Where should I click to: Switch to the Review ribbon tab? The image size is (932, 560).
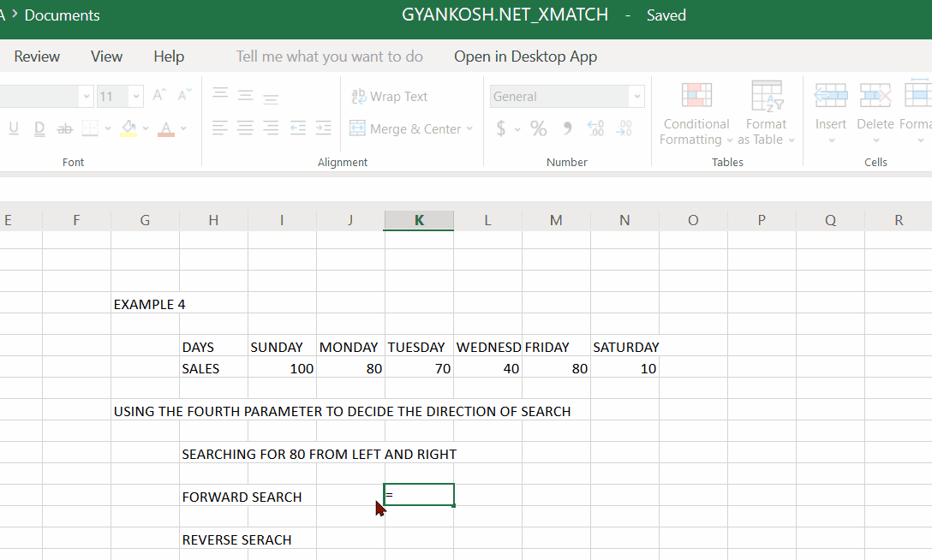pos(37,56)
